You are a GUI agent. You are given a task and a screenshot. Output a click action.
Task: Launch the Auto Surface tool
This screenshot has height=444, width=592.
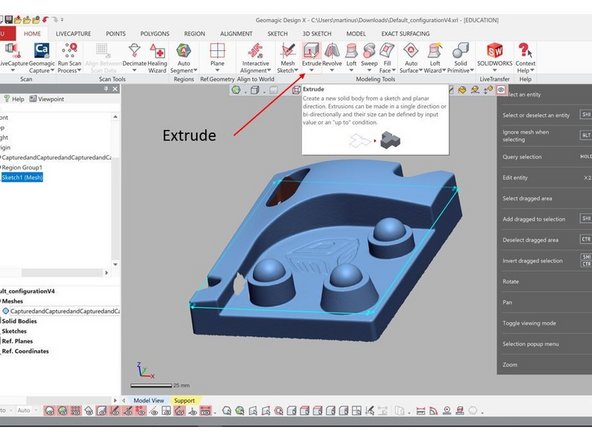tap(411, 50)
